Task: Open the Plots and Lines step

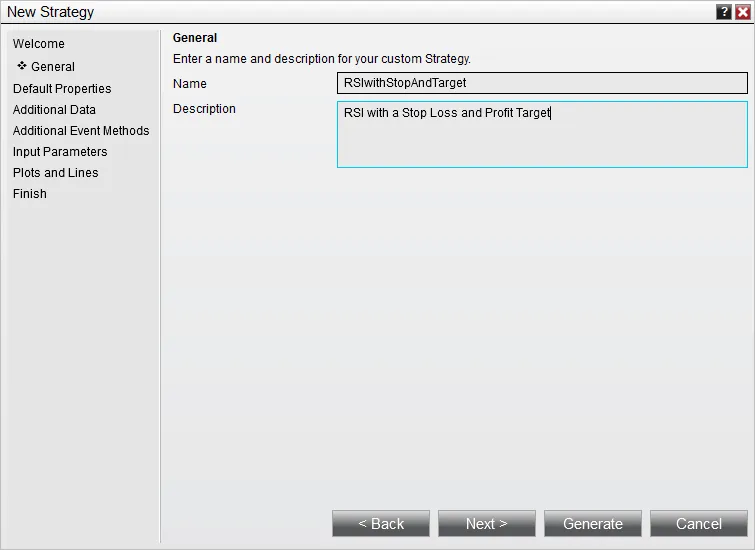Action: tap(55, 172)
